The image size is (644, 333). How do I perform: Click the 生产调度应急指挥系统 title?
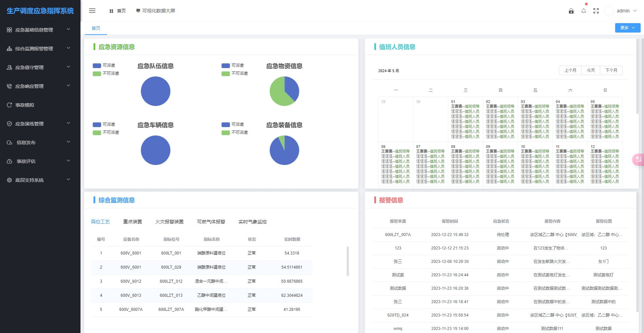(x=40, y=11)
